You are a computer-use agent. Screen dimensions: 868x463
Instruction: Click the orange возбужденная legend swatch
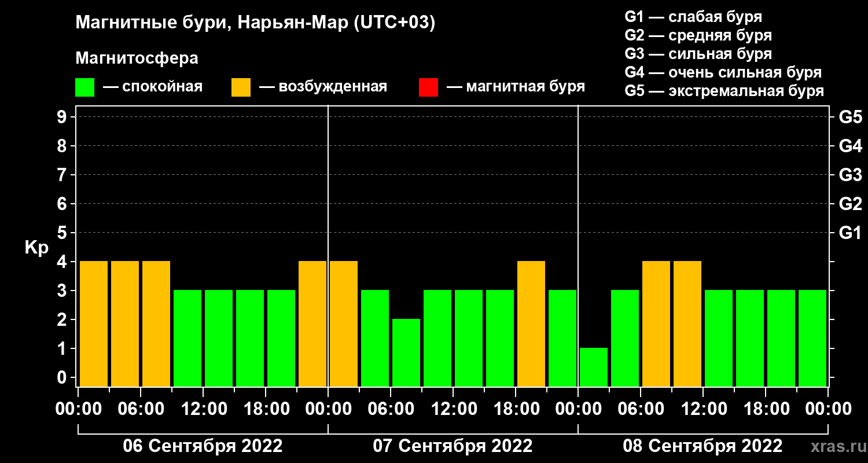(x=241, y=87)
